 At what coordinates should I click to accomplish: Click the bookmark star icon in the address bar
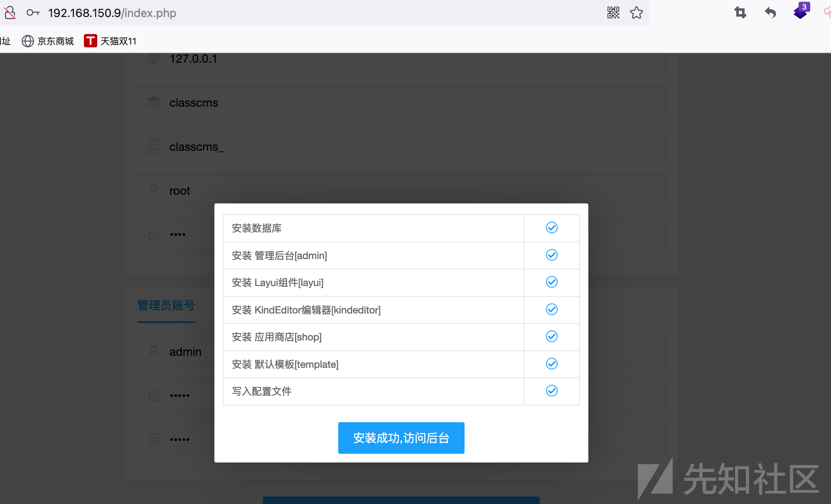tap(636, 13)
